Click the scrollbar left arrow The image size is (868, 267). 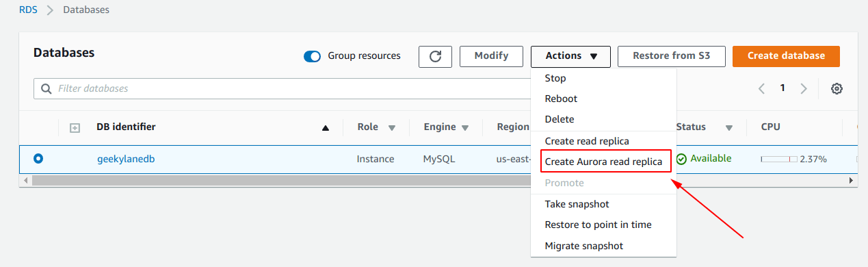(x=25, y=180)
